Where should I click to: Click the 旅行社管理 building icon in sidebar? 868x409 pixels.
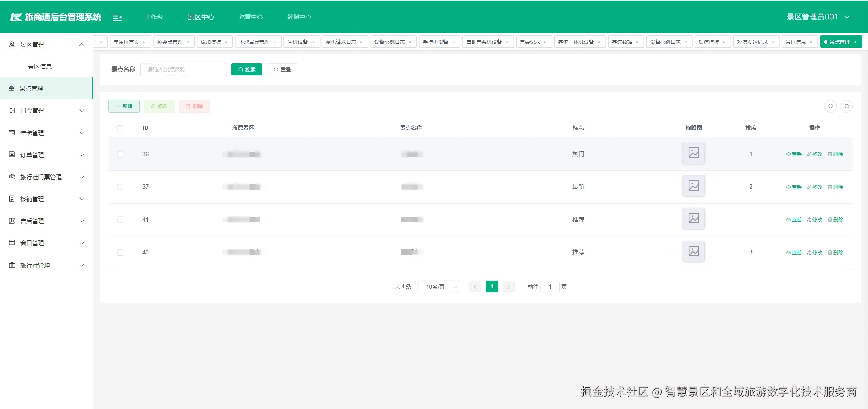pos(12,265)
